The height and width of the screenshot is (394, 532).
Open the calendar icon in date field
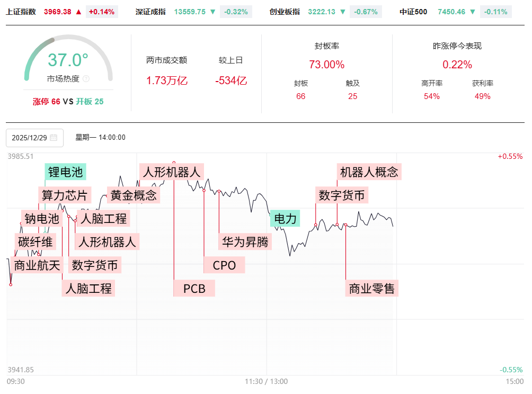54,138
